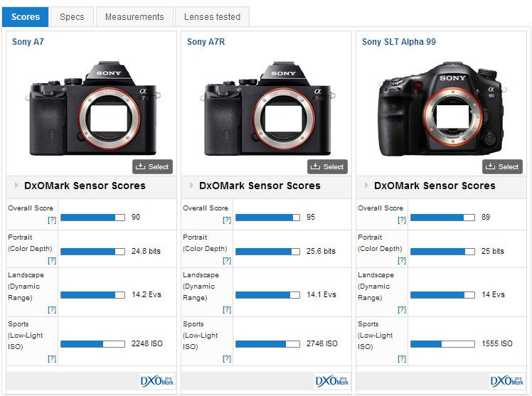Open help [?] for Alpha 99 Landscape Dynamic Range
The image size is (532, 396).
(402, 309)
